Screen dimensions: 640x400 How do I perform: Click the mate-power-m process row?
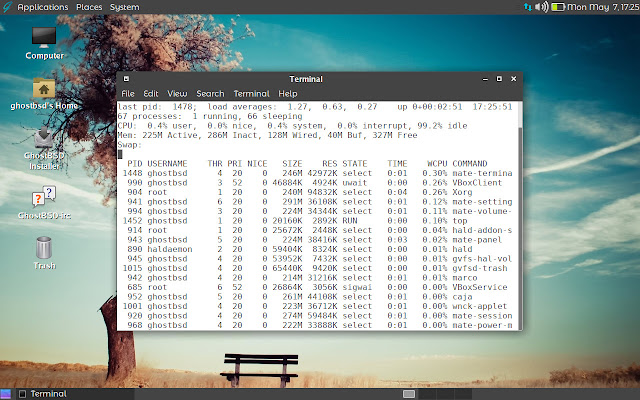(315, 325)
